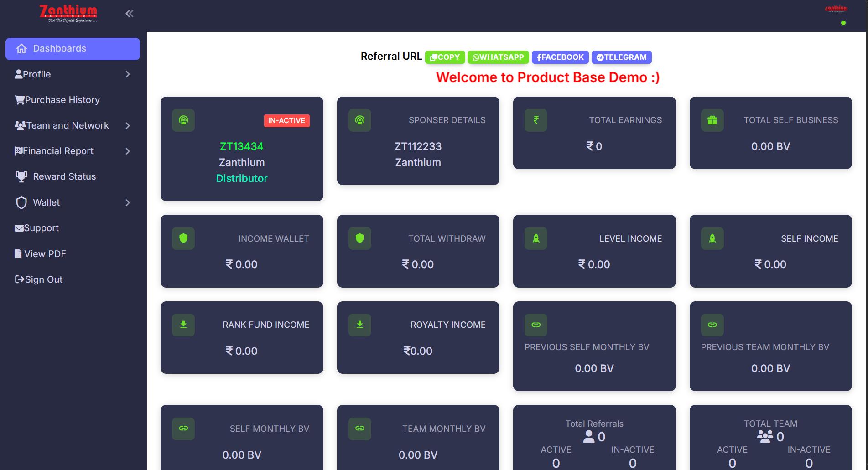Go to Dashboards menu item
Screen dimensions: 868x470
point(73,49)
